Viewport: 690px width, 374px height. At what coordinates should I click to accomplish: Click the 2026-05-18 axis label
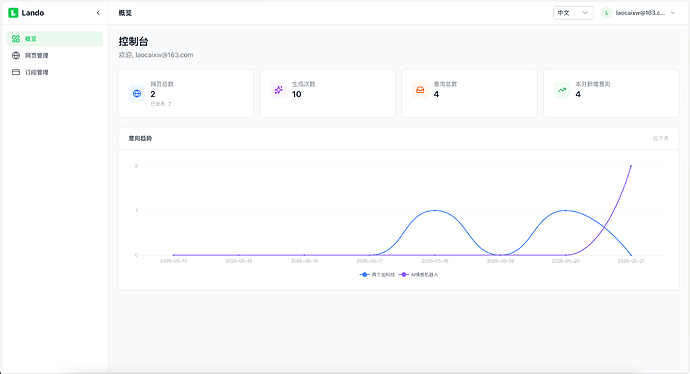[x=435, y=261]
